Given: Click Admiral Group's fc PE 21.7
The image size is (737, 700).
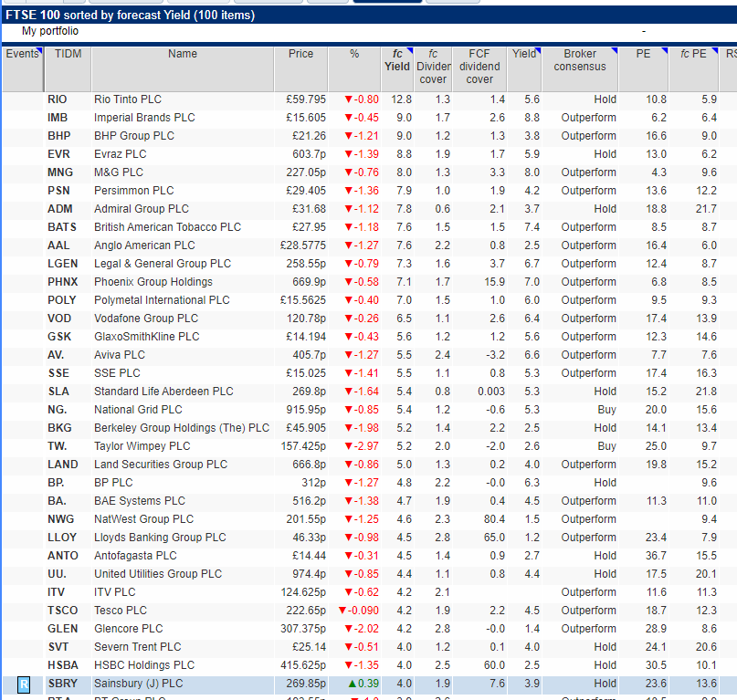Looking at the screenshot, I should point(706,209).
